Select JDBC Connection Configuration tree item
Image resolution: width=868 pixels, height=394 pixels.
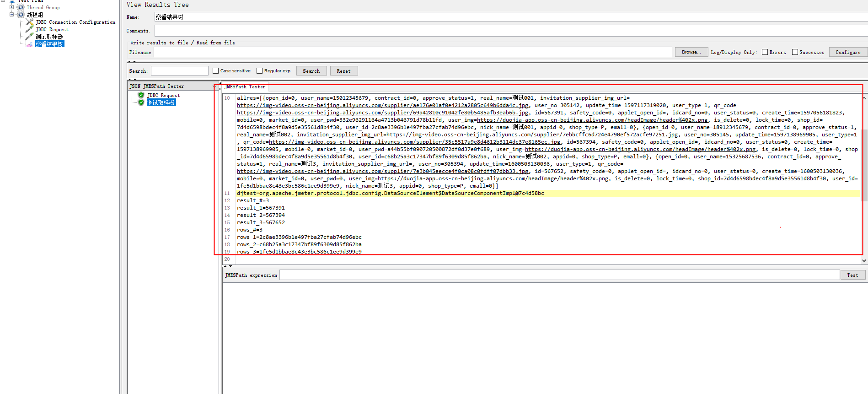click(75, 22)
